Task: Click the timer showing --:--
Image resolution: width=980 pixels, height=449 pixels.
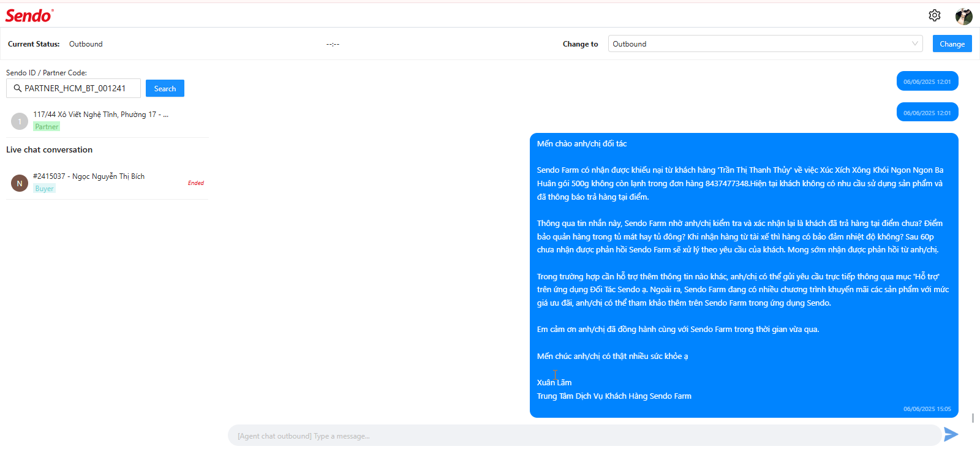Action: click(333, 44)
